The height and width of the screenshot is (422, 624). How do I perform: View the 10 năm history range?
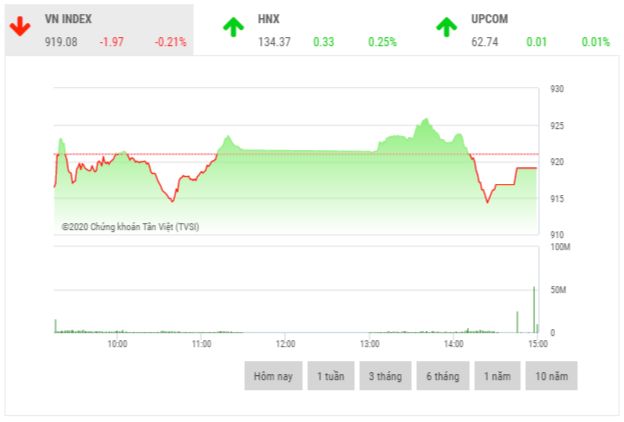[551, 376]
